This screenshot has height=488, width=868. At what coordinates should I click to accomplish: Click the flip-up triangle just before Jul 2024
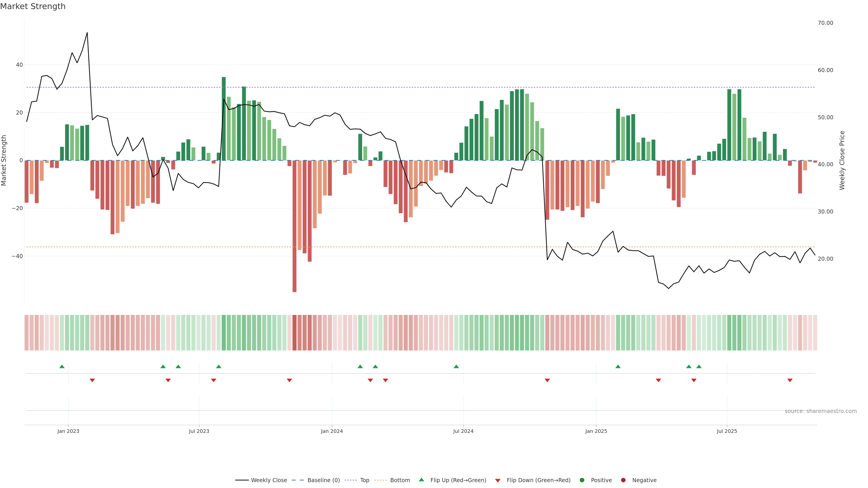click(456, 366)
